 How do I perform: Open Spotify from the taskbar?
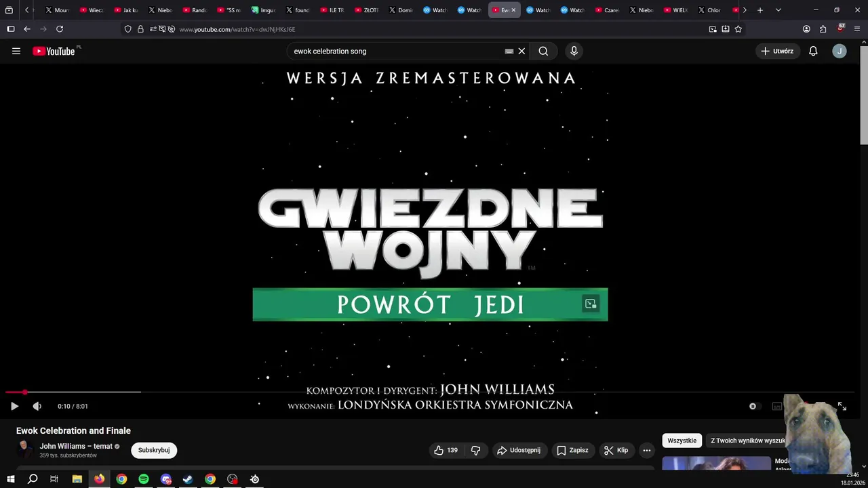tap(144, 479)
